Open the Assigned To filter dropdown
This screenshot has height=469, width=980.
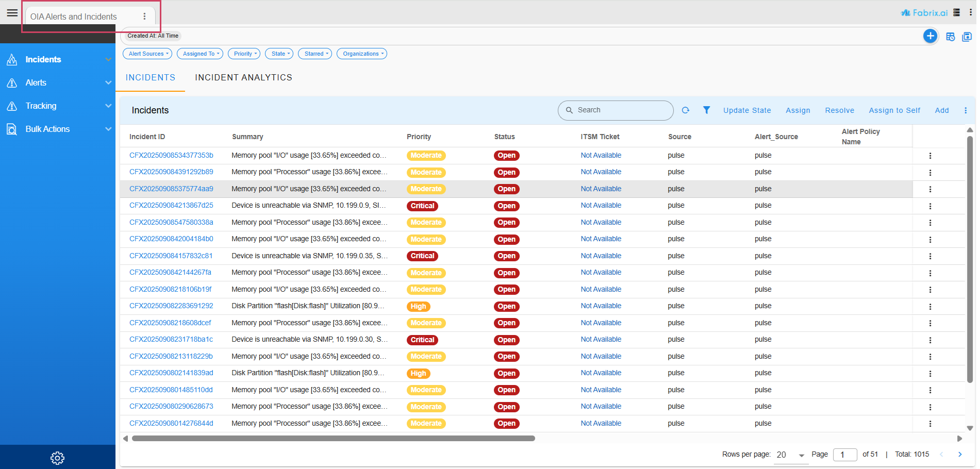200,54
